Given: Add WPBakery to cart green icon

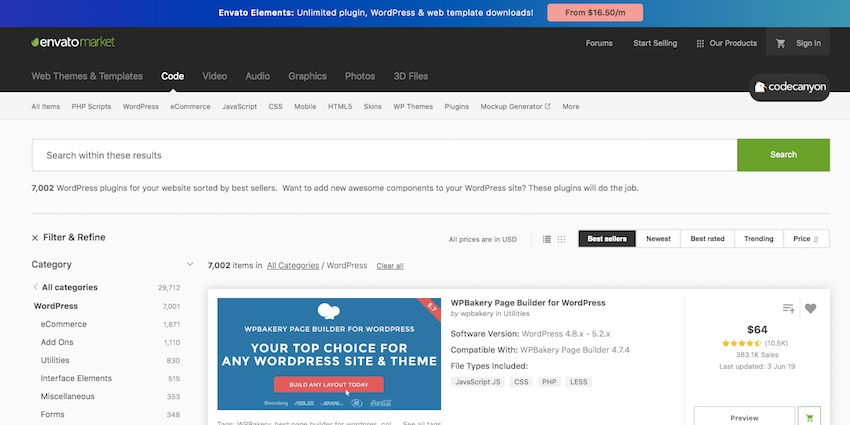Looking at the screenshot, I should (809, 417).
